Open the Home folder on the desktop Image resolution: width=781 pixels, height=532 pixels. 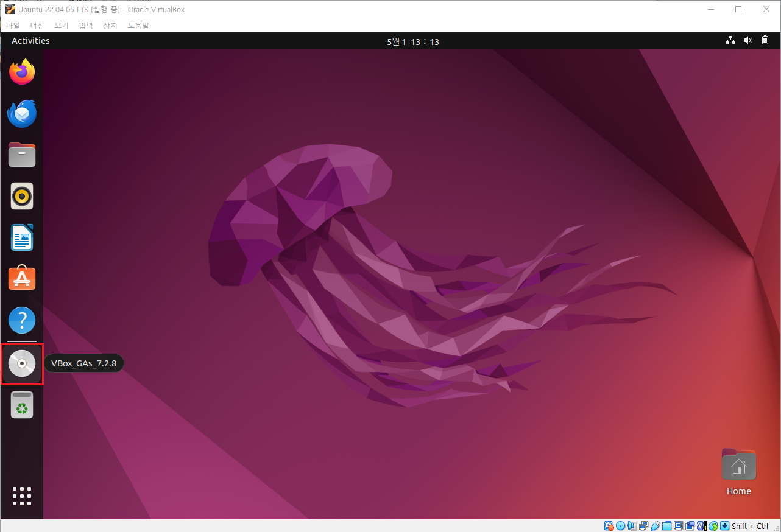[x=738, y=472]
